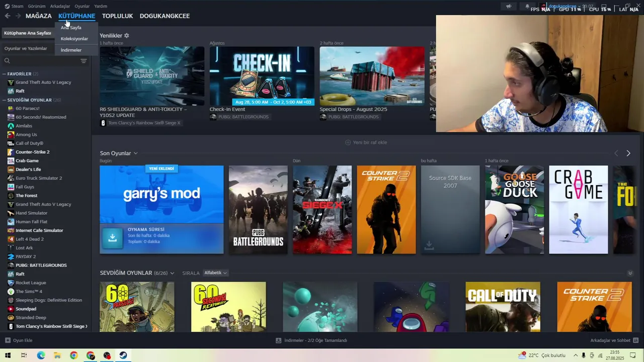644x362 pixels.
Task: Click the garry's mod download icon
Action: pos(112,238)
